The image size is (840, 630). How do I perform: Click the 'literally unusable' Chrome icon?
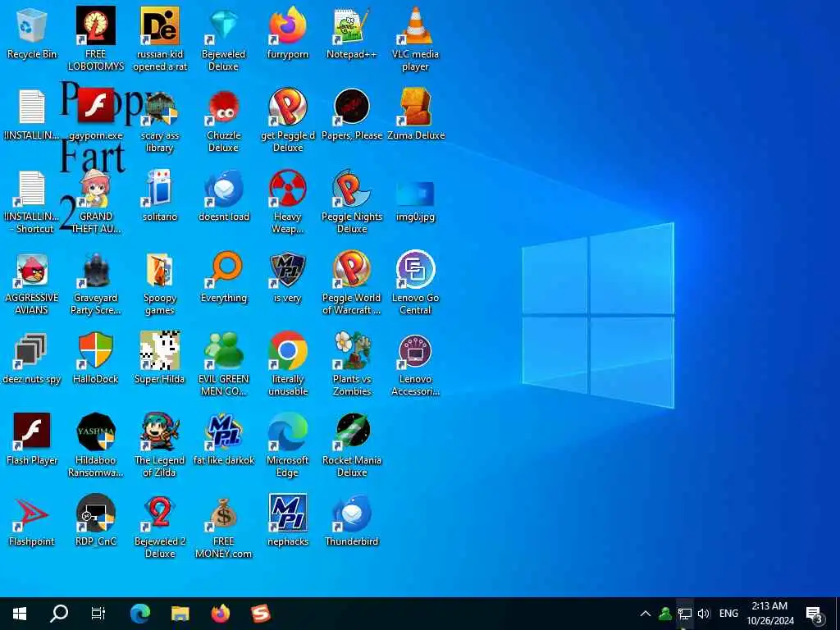(x=288, y=364)
